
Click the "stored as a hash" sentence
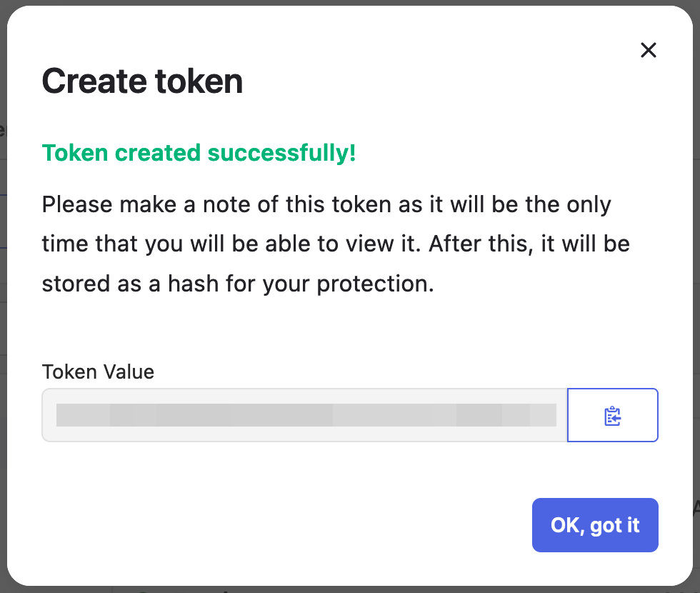point(238,284)
